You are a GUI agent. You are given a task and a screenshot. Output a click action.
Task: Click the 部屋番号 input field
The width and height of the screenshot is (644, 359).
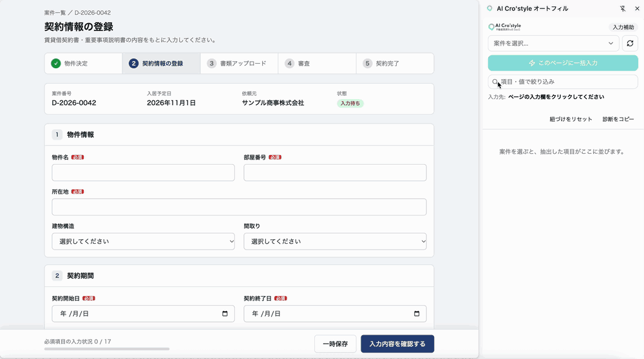pyautogui.click(x=335, y=172)
